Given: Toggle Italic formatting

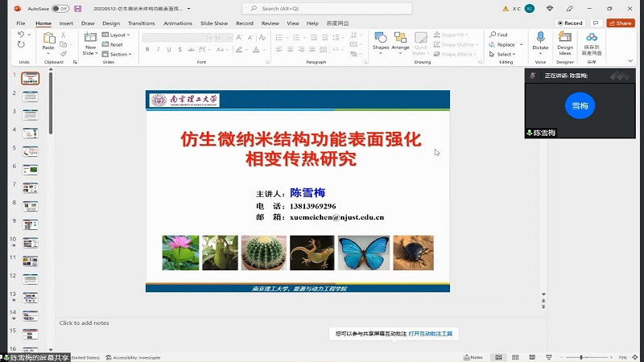Looking at the screenshot, I should point(158,49).
